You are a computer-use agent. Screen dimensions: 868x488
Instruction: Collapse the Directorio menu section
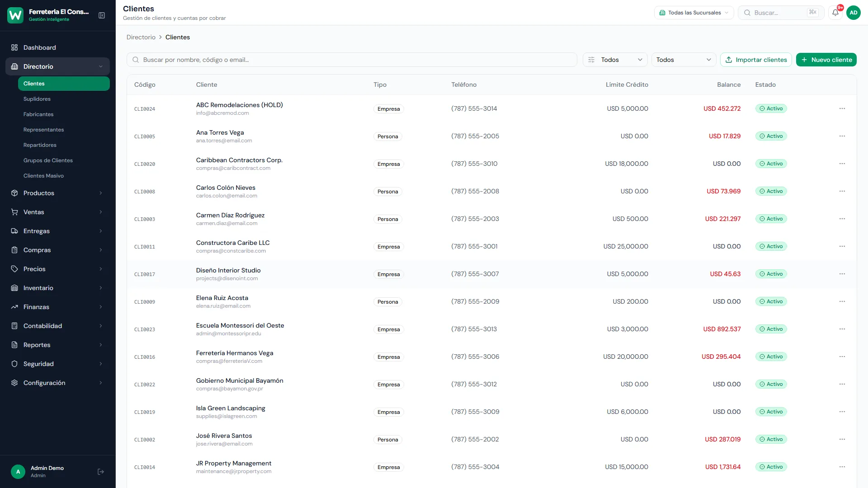click(57, 66)
